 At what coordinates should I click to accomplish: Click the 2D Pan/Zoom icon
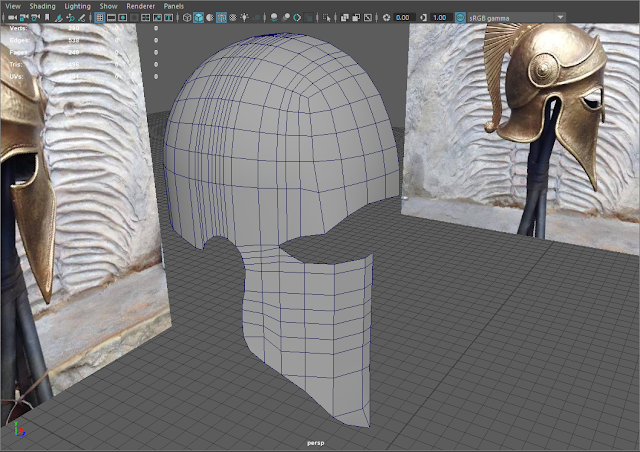[x=70, y=18]
